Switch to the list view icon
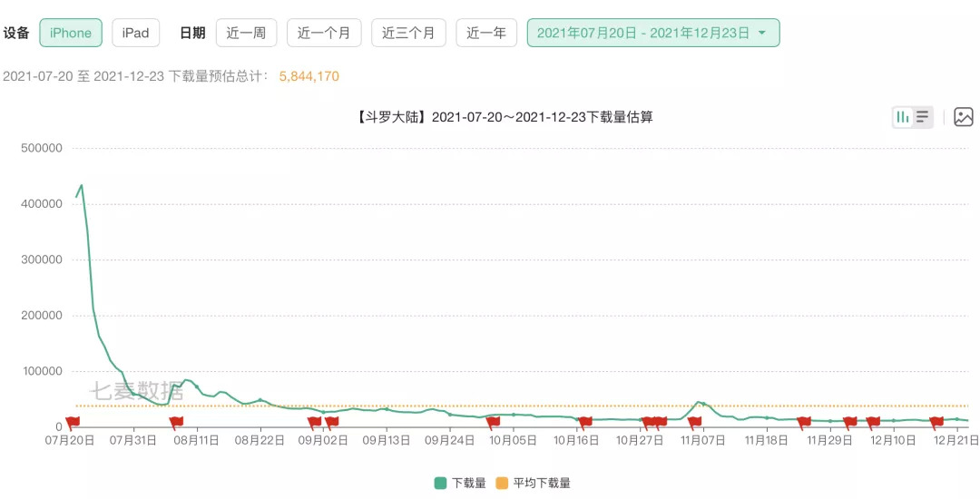 click(x=922, y=117)
